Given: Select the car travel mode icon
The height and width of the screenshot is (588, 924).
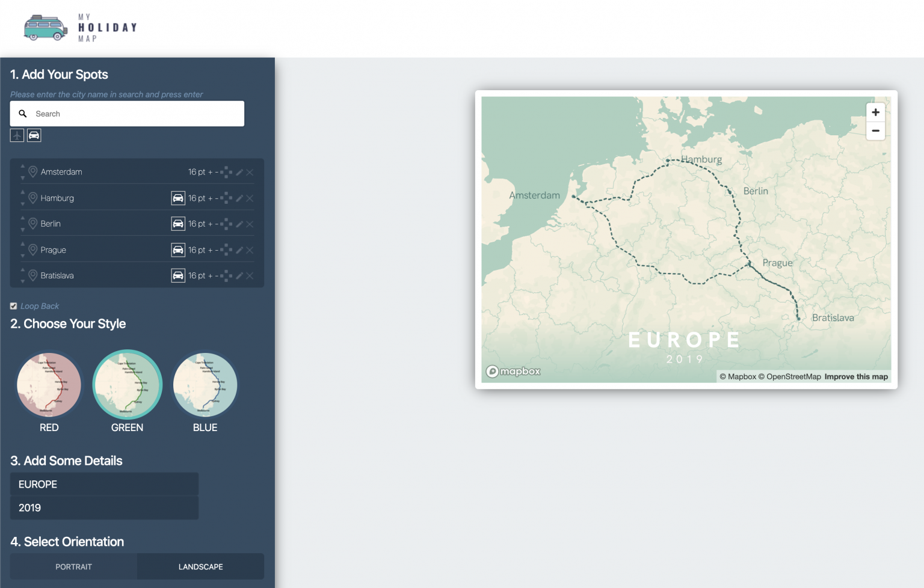Looking at the screenshot, I should click(34, 135).
